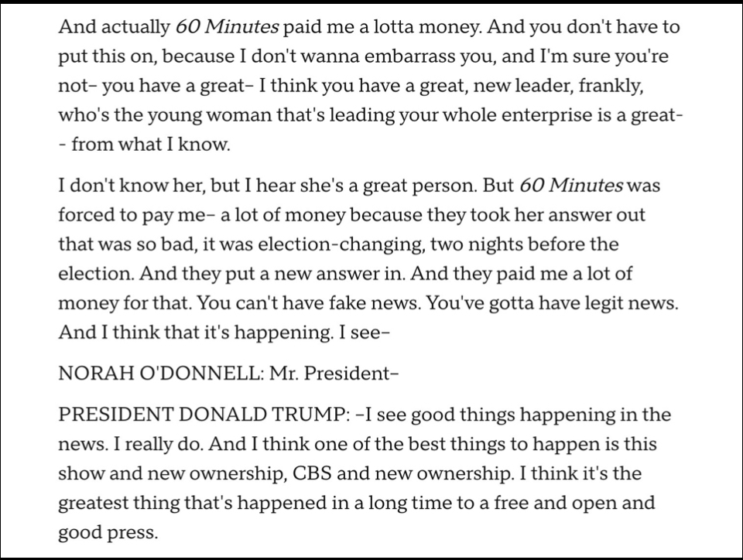Place cursor on "legit news"
This screenshot has width=743, height=560.
coord(634,302)
